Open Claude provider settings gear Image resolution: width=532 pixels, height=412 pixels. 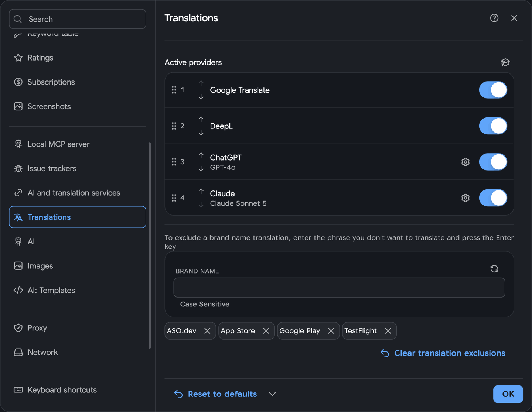pos(465,198)
